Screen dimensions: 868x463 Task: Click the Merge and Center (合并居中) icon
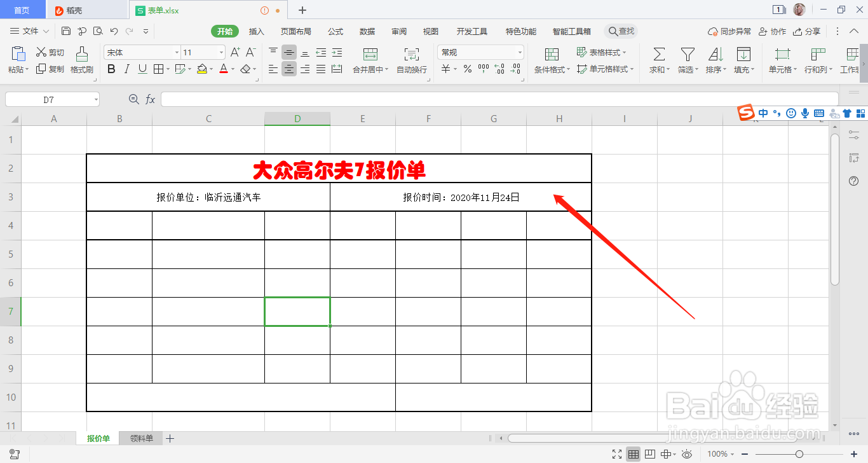point(370,54)
